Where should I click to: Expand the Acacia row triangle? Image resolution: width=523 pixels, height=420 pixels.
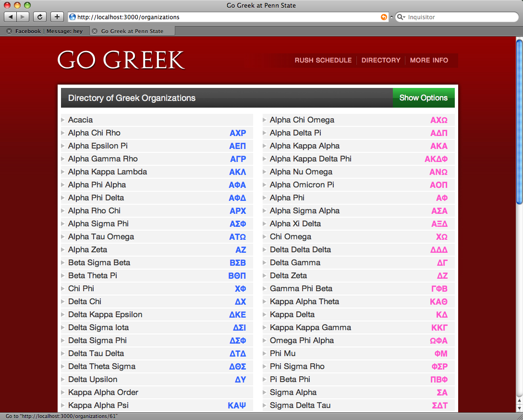tap(63, 120)
